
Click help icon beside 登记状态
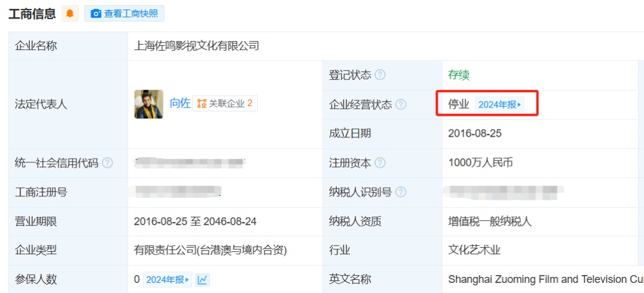380,75
